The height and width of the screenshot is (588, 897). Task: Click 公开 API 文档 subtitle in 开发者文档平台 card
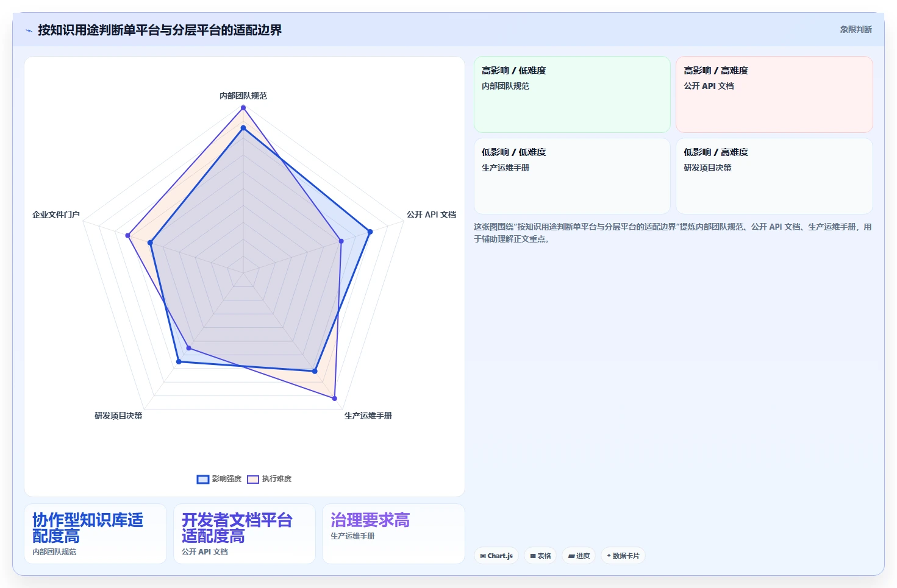205,552
